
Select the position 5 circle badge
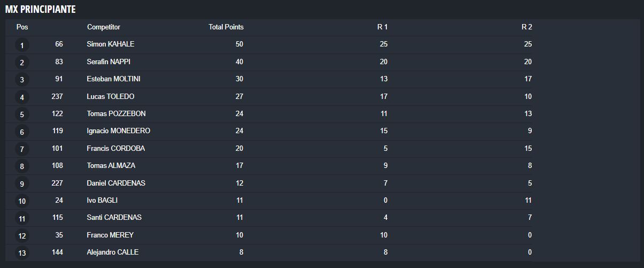click(x=22, y=114)
